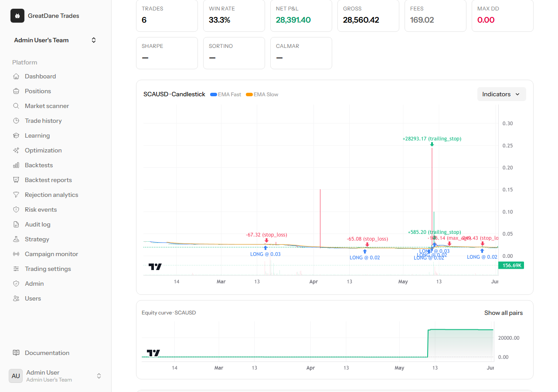Click the Sharpe metric card
This screenshot has width=558, height=392.
click(x=167, y=53)
